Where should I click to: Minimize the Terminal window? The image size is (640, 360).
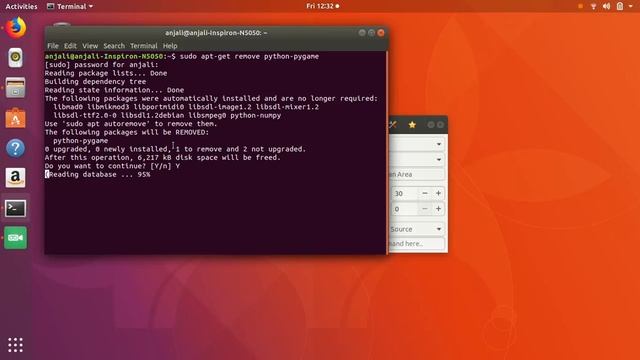point(362,33)
